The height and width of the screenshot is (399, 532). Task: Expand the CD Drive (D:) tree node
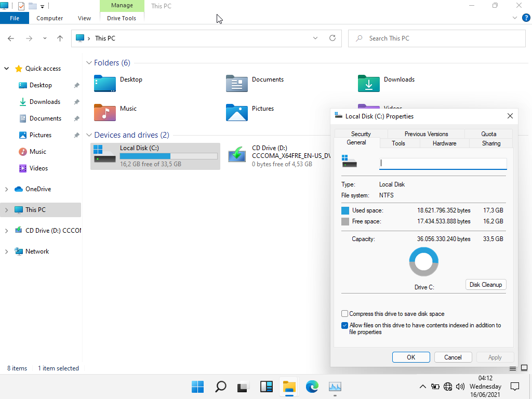point(6,231)
